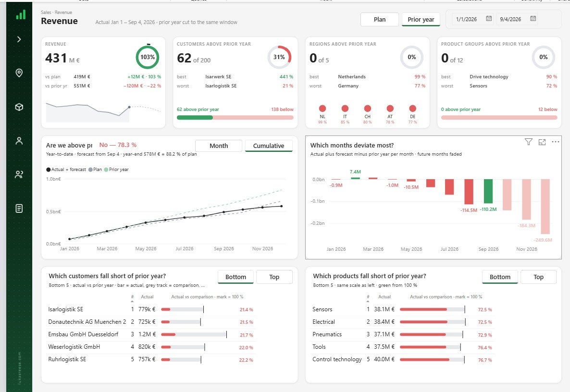Select the Sensors product row

[x=402, y=309]
